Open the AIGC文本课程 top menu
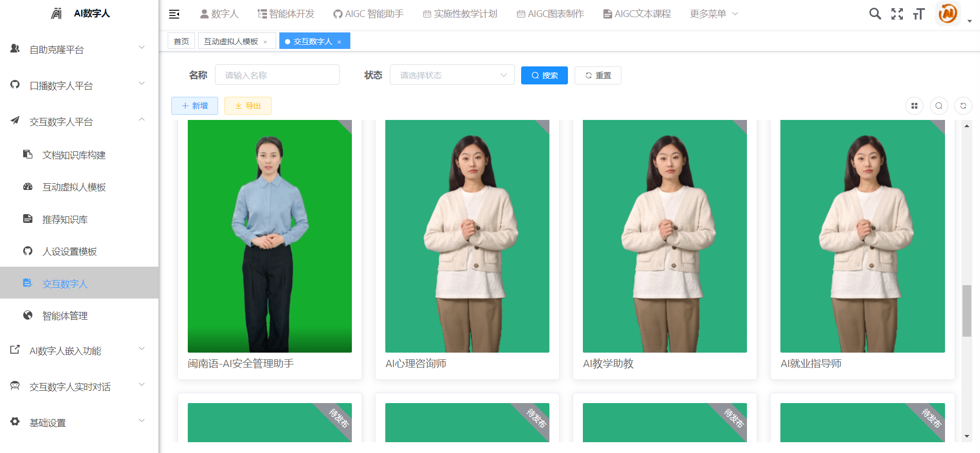This screenshot has height=453, width=980. pyautogui.click(x=637, y=14)
